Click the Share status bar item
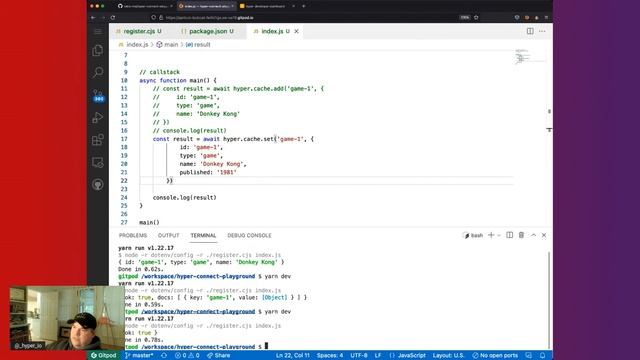640x360 pixels. coord(219,355)
